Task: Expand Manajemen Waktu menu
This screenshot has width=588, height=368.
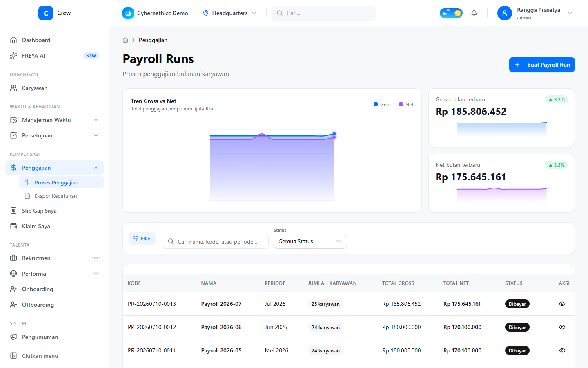Action: (54, 120)
